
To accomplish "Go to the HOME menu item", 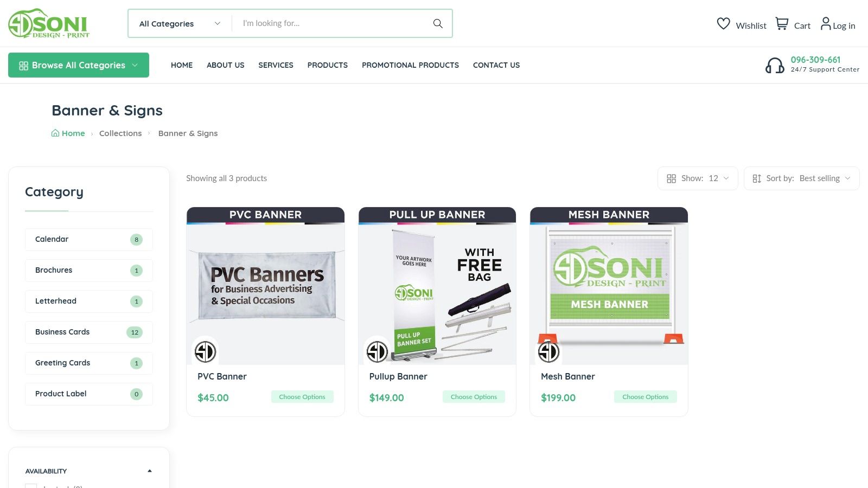I will click(x=182, y=65).
